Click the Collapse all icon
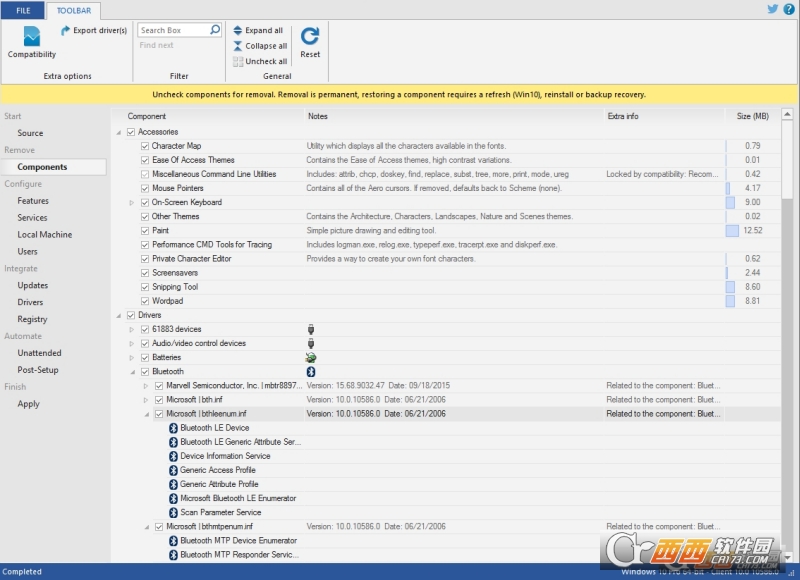 point(238,46)
